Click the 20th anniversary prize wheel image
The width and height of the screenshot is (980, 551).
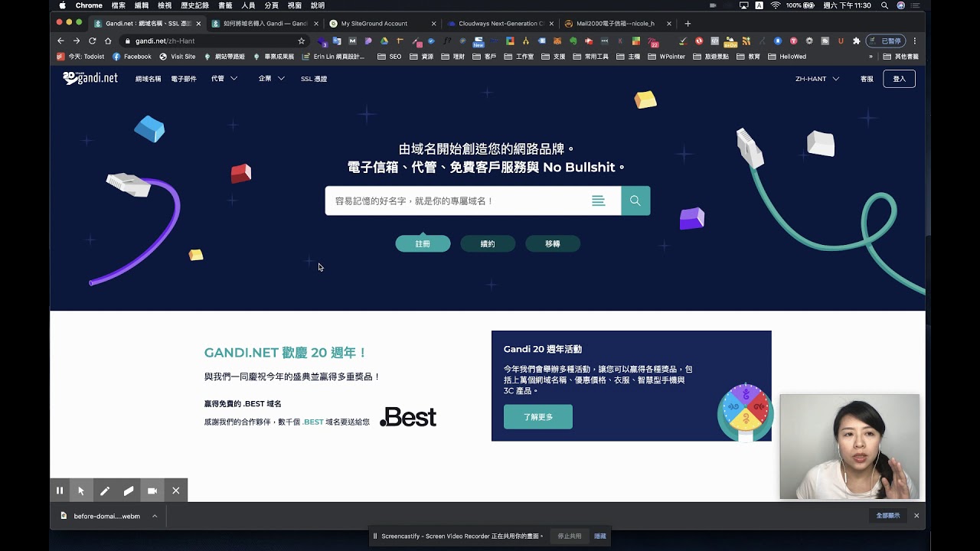pos(745,413)
